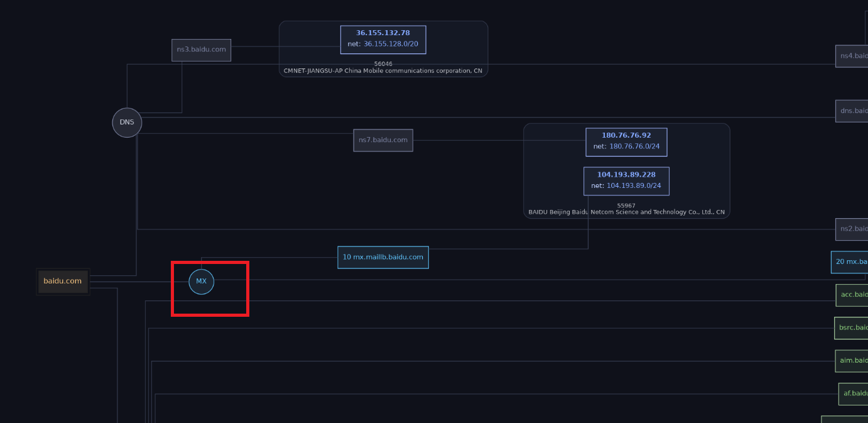Open IP address 104.193.89.228
This screenshot has width=868, height=423.
coord(626,175)
